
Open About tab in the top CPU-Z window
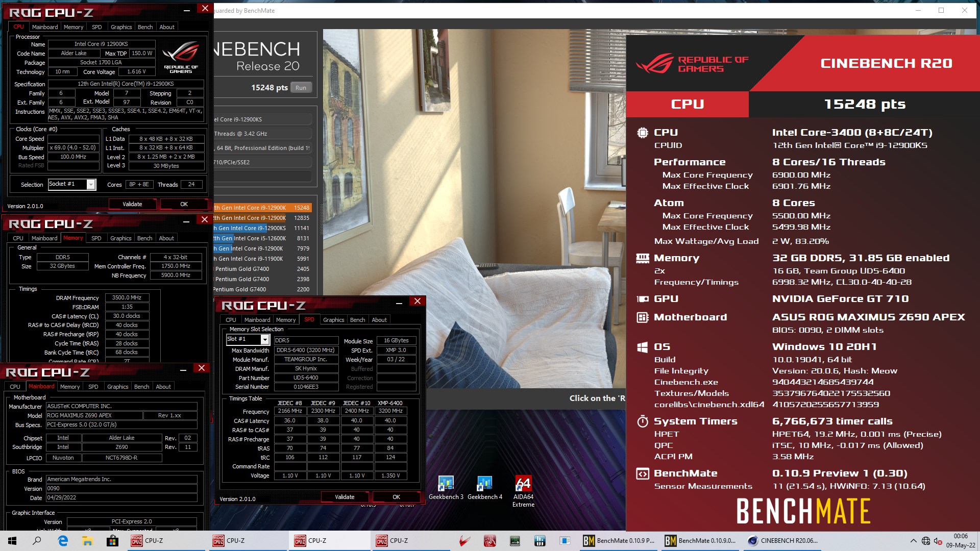click(167, 27)
